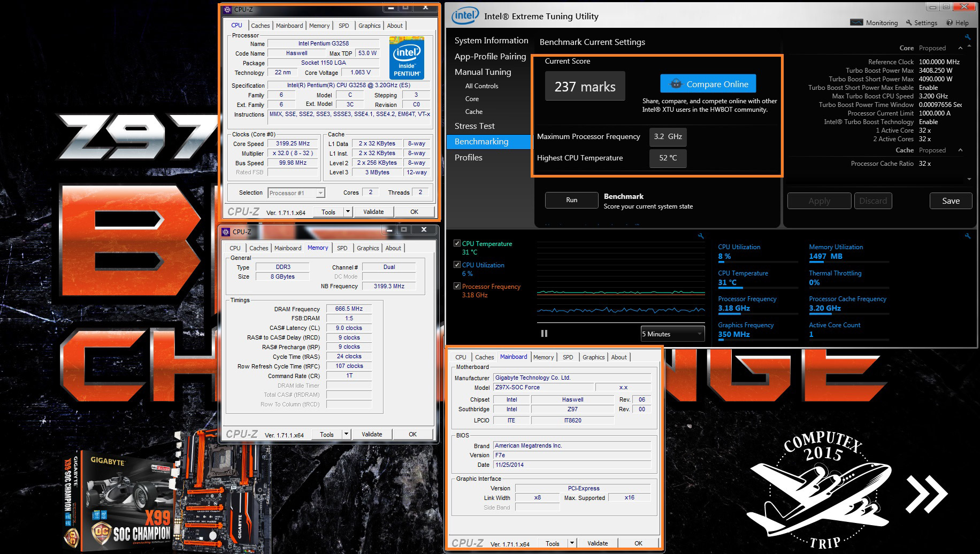Click the BIOS date 11/25/2014 field
This screenshot has width=980, height=554.
pyautogui.click(x=572, y=465)
